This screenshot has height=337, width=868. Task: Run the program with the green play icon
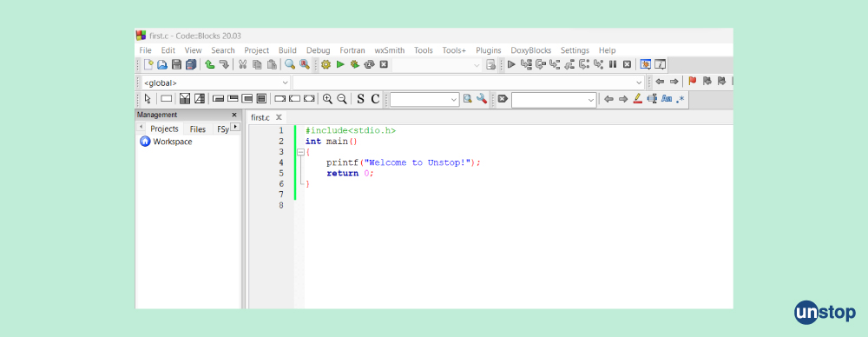point(340,65)
